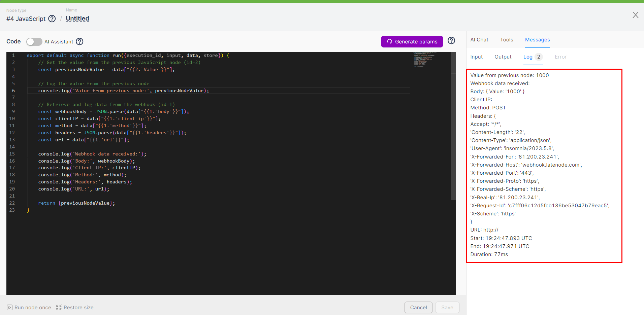Close the node editor with X icon

(635, 15)
